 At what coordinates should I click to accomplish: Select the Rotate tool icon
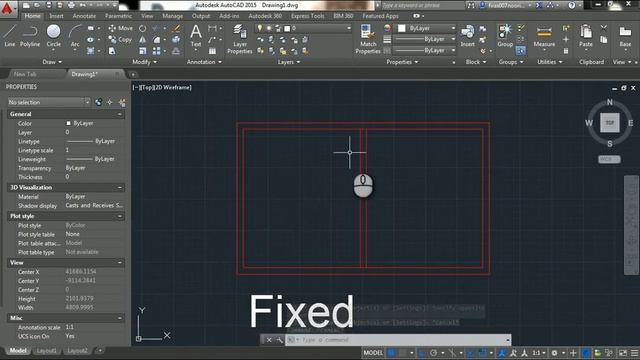(x=142, y=28)
